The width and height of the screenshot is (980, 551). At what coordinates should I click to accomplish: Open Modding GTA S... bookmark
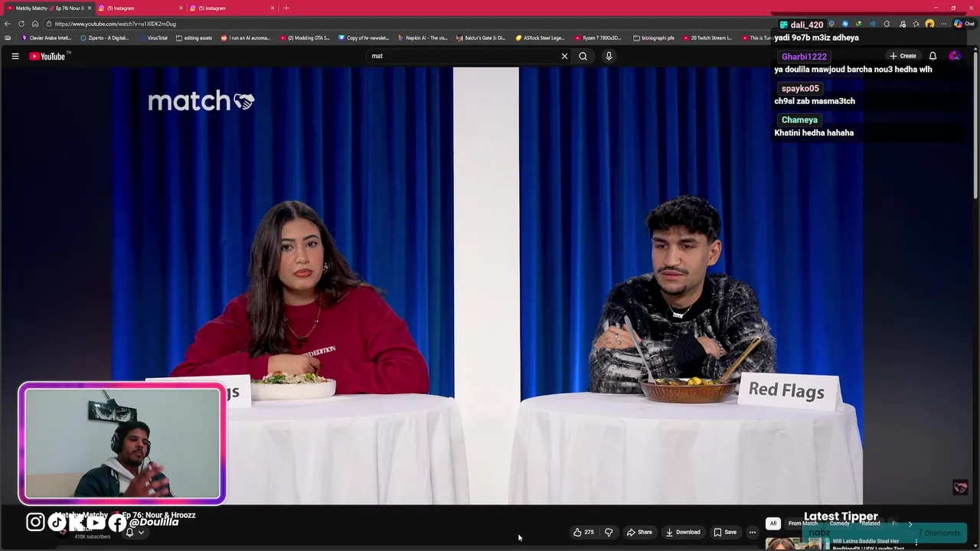click(x=305, y=37)
